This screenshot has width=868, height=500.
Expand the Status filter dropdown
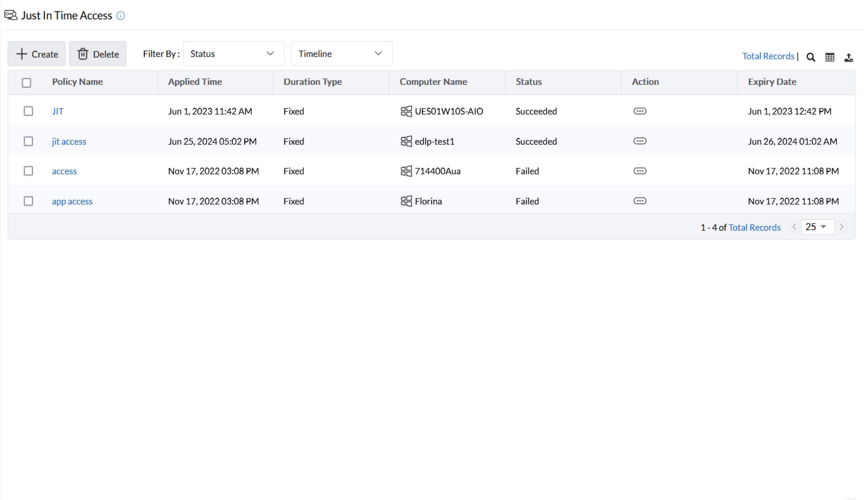(x=234, y=54)
